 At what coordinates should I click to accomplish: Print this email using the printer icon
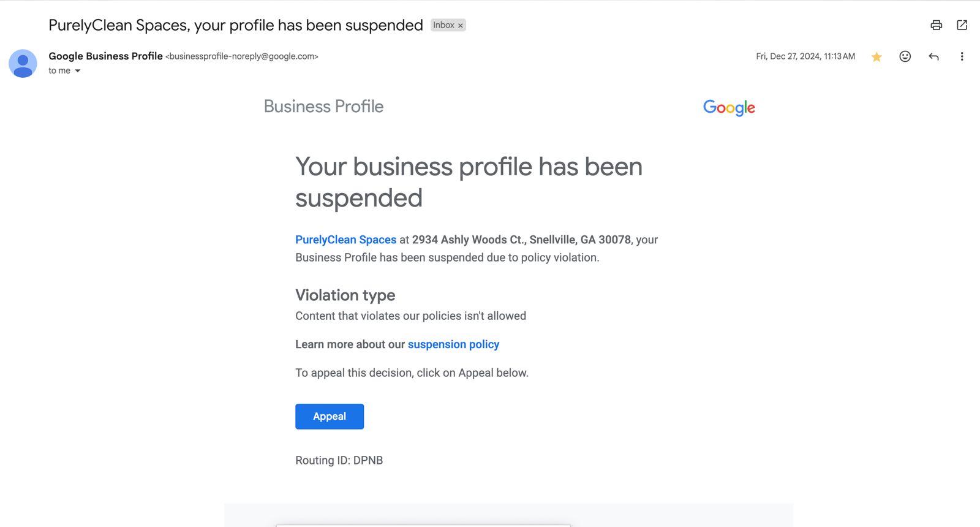pyautogui.click(x=936, y=25)
